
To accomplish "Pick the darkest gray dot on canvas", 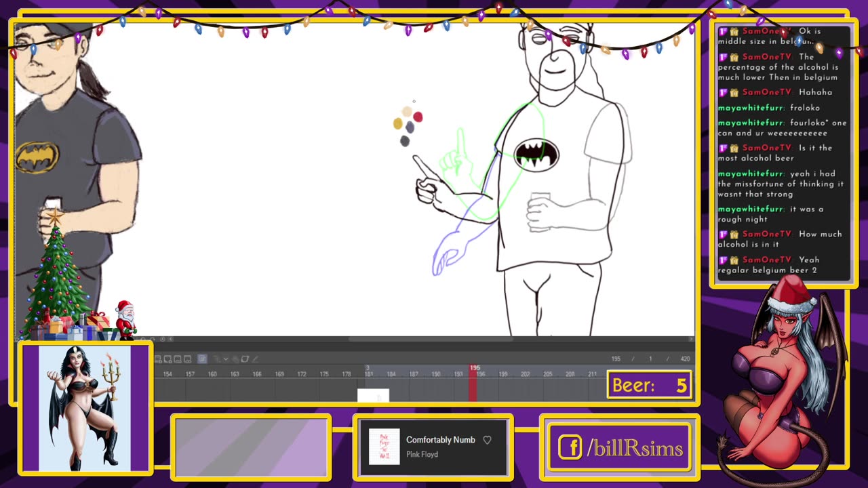I will click(x=405, y=141).
